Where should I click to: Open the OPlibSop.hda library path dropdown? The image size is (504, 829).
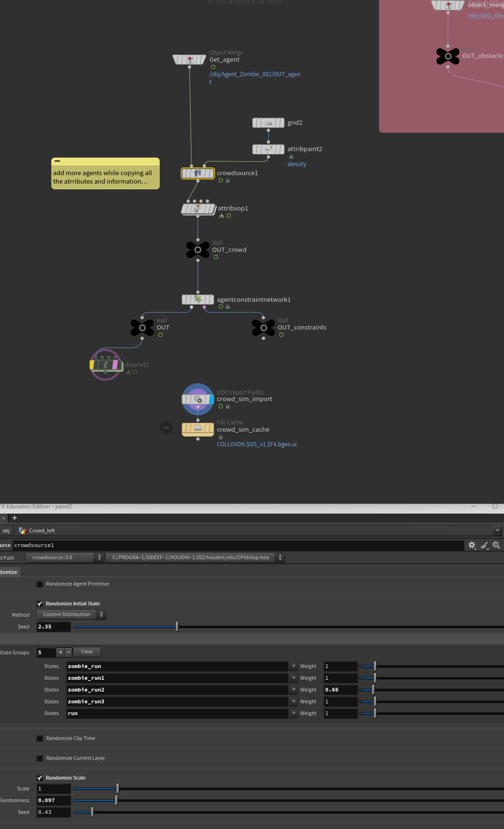coord(195,557)
